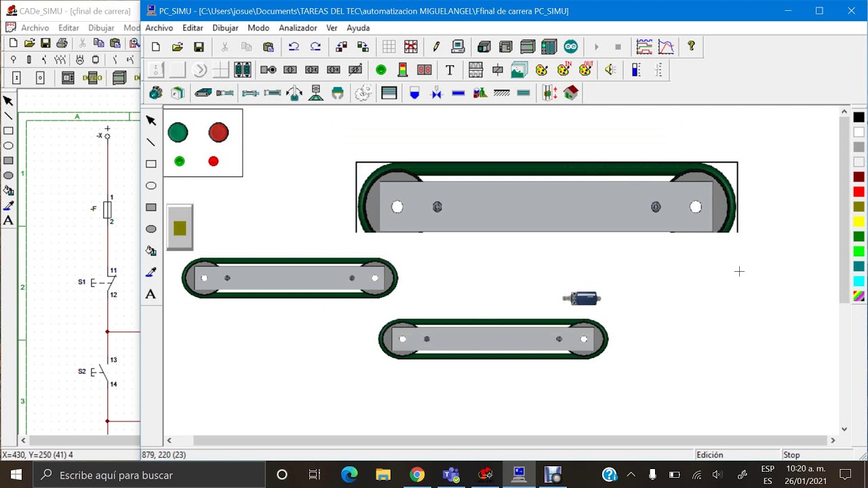Screen dimensions: 868x488
Task: Open the computer connection icon
Action: coord(458,47)
